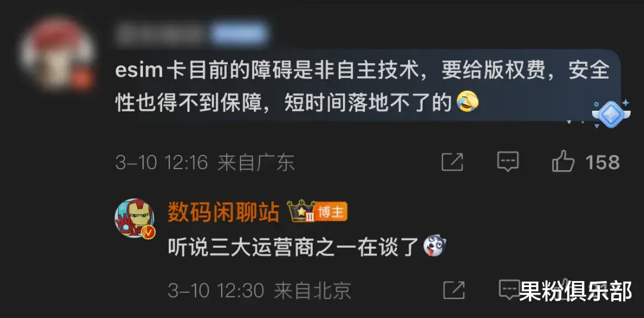Open replies via the esim comment's bubble icon
The height and width of the screenshot is (318, 644).
click(508, 161)
